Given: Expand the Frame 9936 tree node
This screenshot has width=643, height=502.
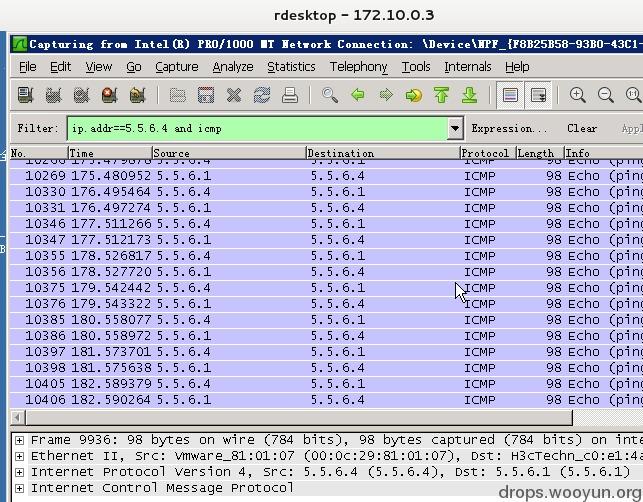Looking at the screenshot, I should [x=19, y=440].
